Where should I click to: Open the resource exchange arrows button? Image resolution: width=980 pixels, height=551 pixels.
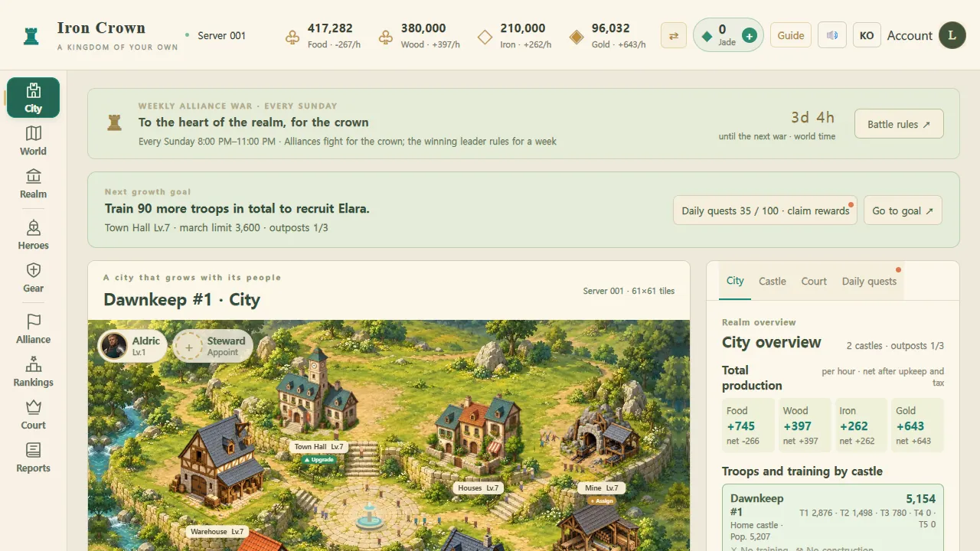[674, 35]
